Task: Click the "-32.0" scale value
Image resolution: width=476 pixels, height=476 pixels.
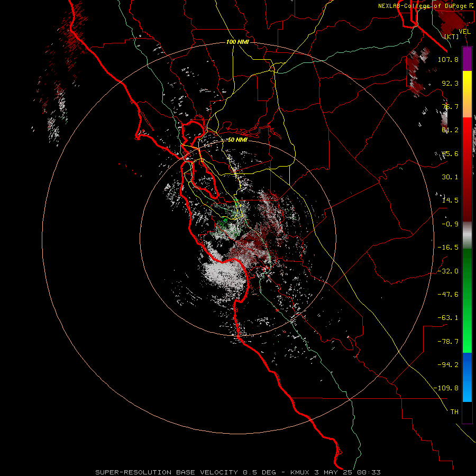Action: pyautogui.click(x=448, y=271)
